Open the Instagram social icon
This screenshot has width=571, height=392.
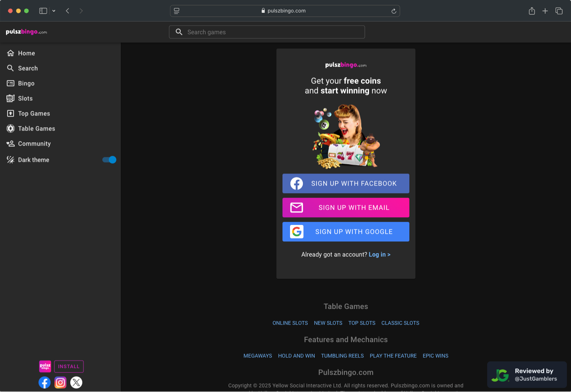60,383
